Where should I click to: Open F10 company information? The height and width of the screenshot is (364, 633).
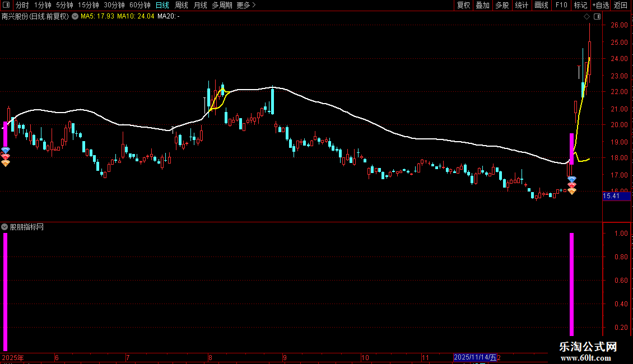561,5
